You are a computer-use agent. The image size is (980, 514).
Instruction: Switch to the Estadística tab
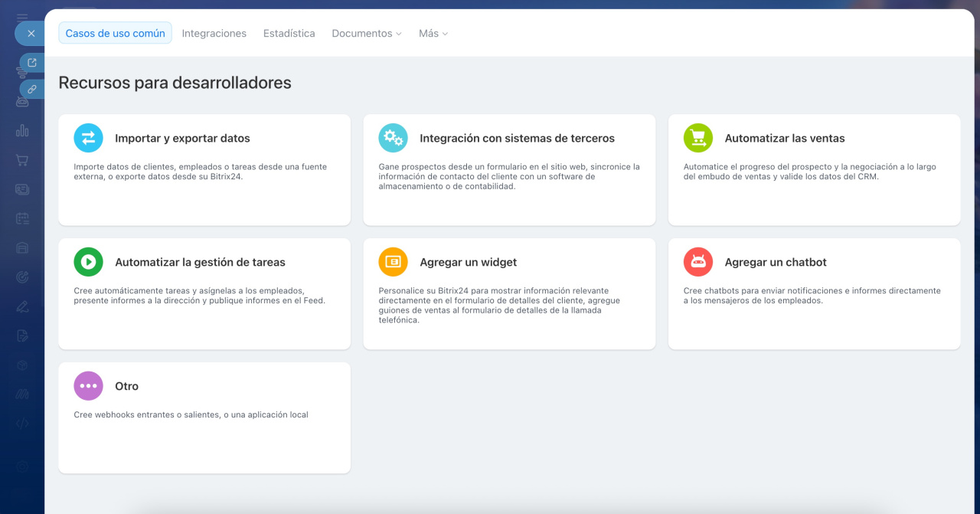coord(289,34)
